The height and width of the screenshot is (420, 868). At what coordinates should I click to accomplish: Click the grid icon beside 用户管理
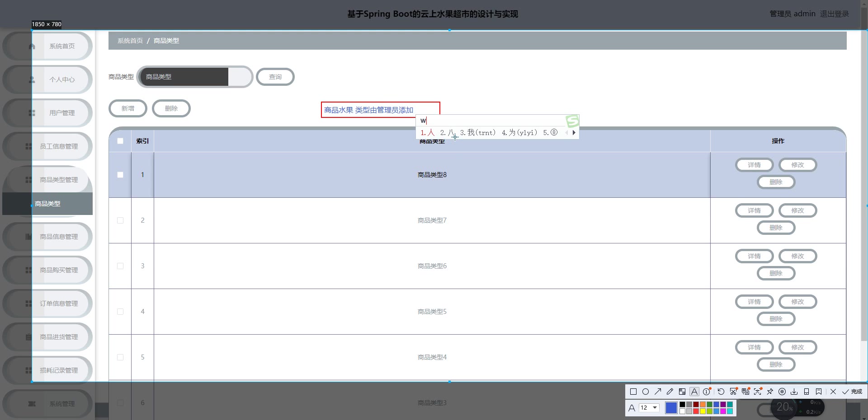[x=32, y=113]
